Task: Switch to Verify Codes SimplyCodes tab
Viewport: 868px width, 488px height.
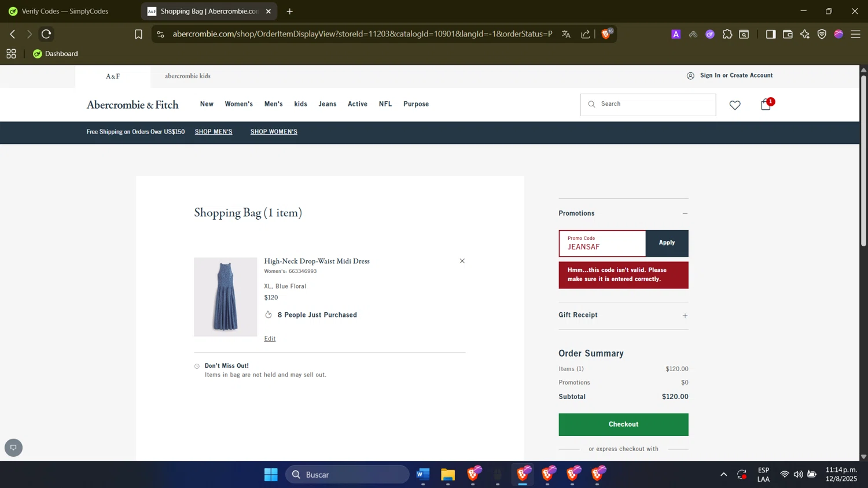Action: click(x=65, y=11)
